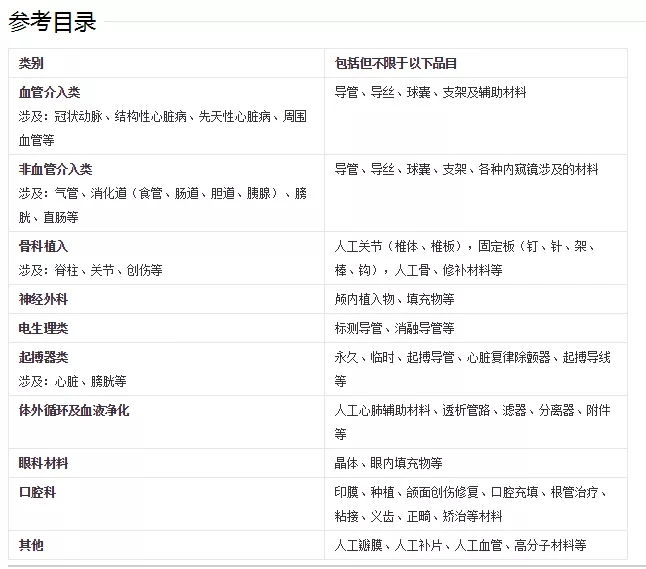Click the 冠状动脉 description text under 血管介入类
The width and height of the screenshot is (646, 569).
click(x=81, y=116)
